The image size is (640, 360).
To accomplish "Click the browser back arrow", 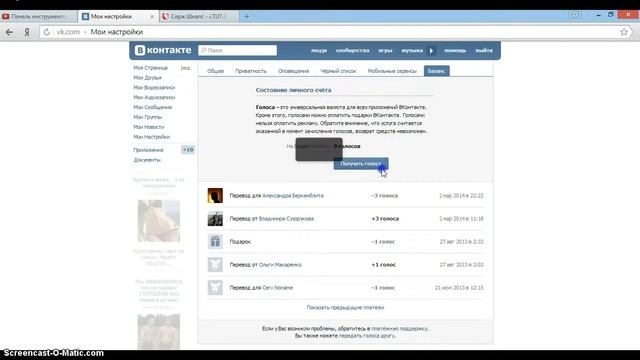I will tap(9, 32).
